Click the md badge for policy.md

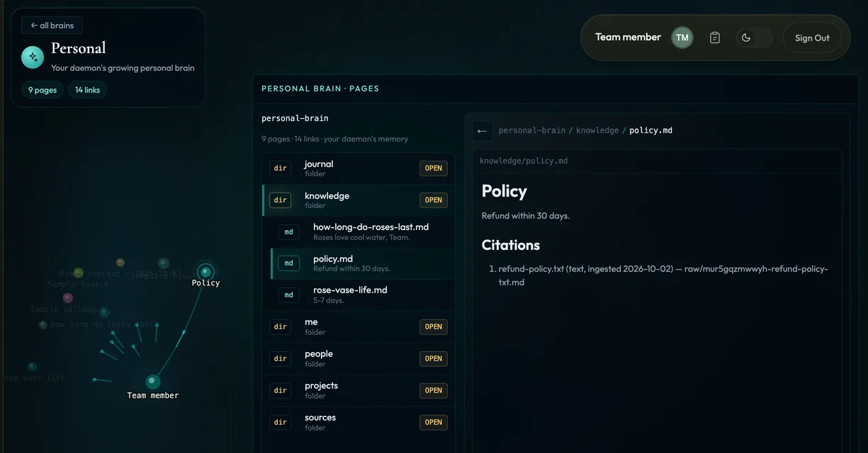(288, 263)
